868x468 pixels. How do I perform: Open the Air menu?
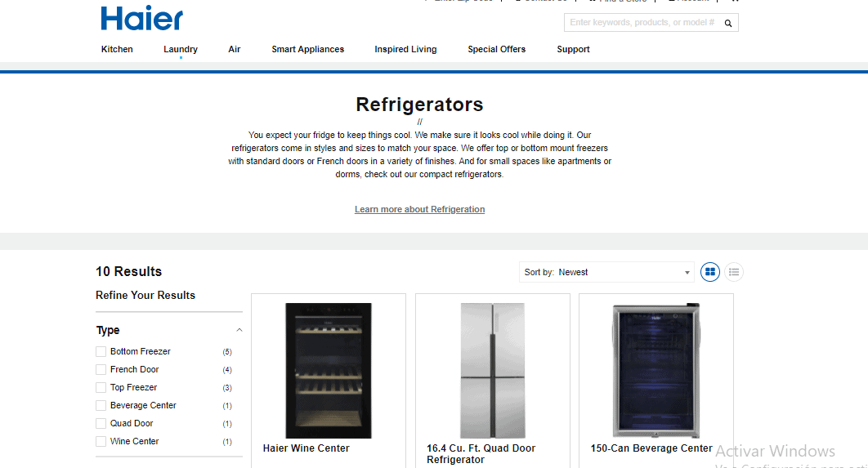[234, 49]
